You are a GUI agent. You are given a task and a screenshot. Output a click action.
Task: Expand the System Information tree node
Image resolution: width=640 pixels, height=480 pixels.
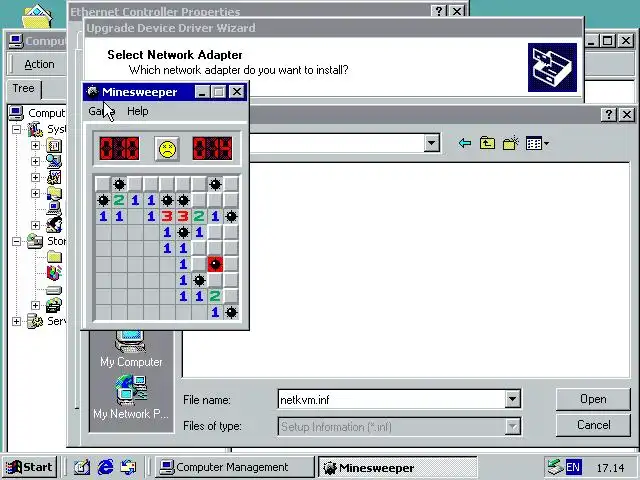(x=36, y=161)
